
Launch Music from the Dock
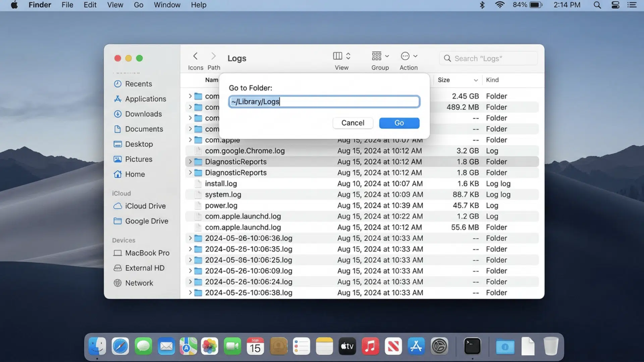click(370, 346)
